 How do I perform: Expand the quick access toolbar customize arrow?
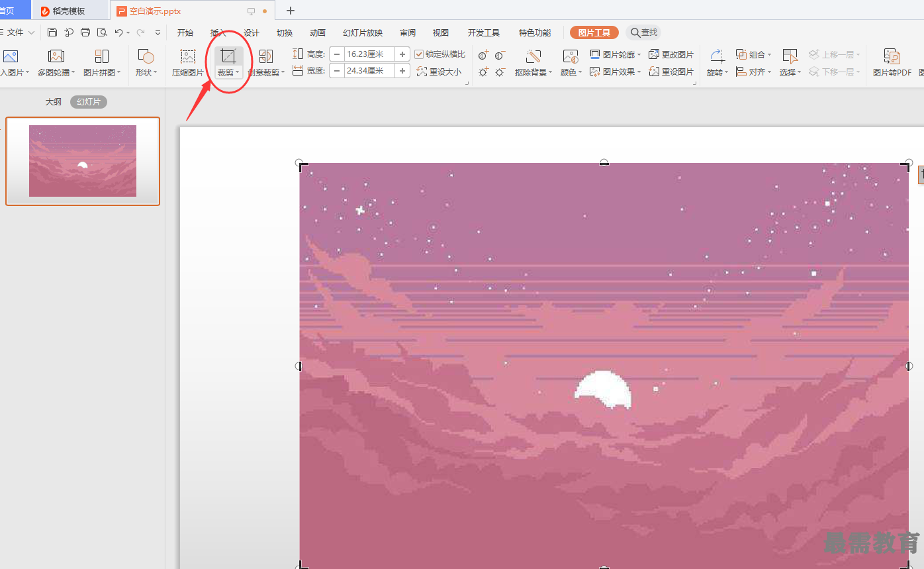click(158, 32)
